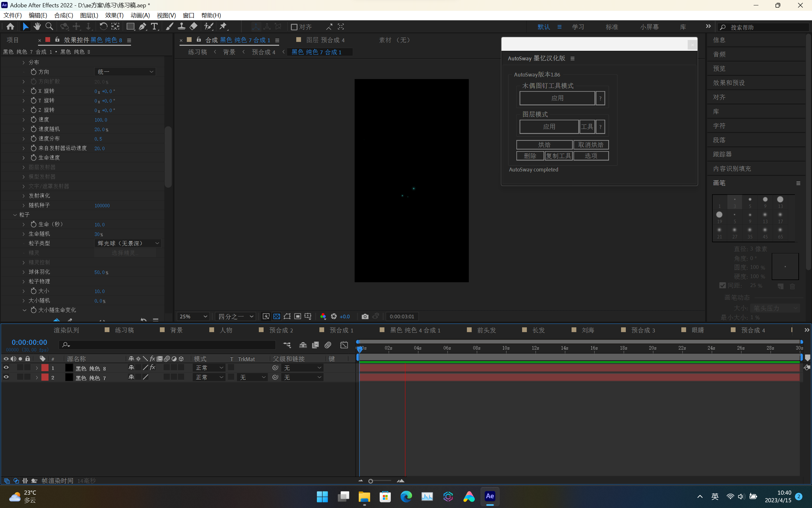
Task: Expand layer 黑色 纯色 8 in timeline
Action: [36, 368]
